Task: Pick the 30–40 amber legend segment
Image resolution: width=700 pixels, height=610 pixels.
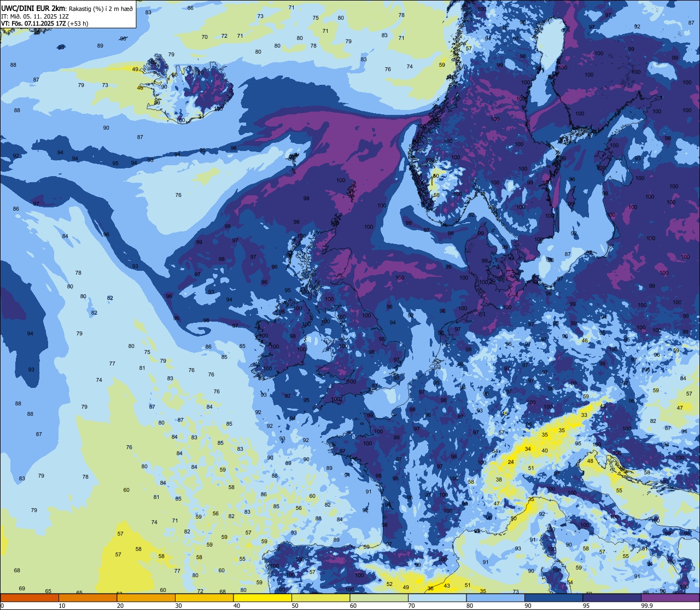Action: [204, 597]
